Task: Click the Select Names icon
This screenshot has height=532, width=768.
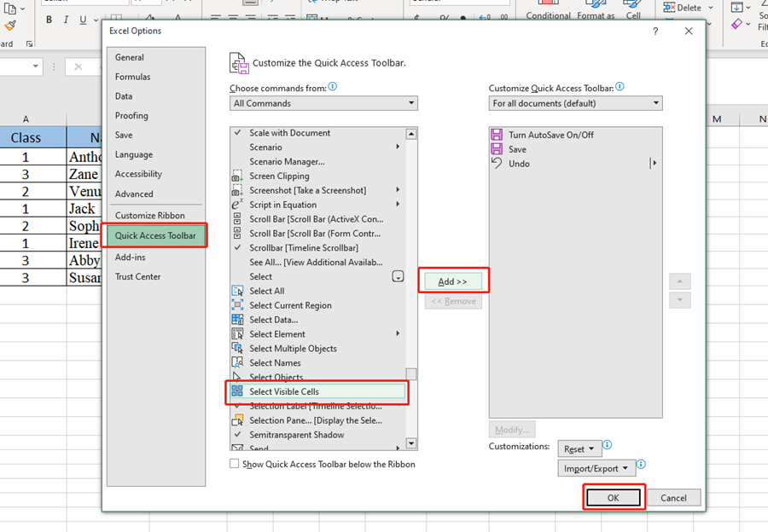Action: (x=237, y=362)
